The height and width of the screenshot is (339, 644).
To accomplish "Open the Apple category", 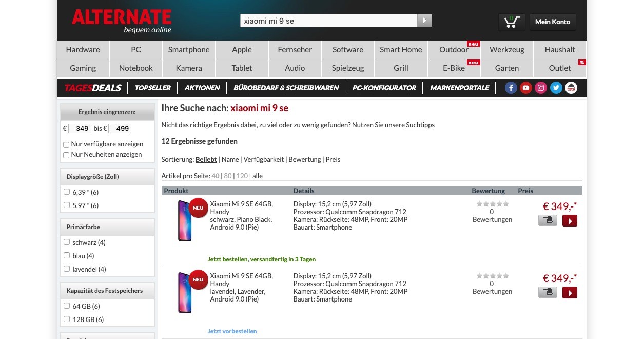I will [242, 50].
